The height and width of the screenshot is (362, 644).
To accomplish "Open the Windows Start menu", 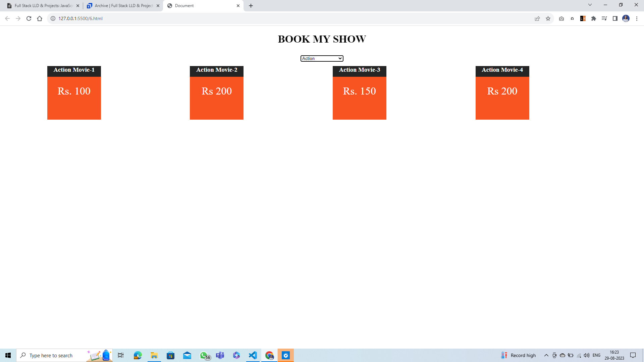I will coord(8,355).
